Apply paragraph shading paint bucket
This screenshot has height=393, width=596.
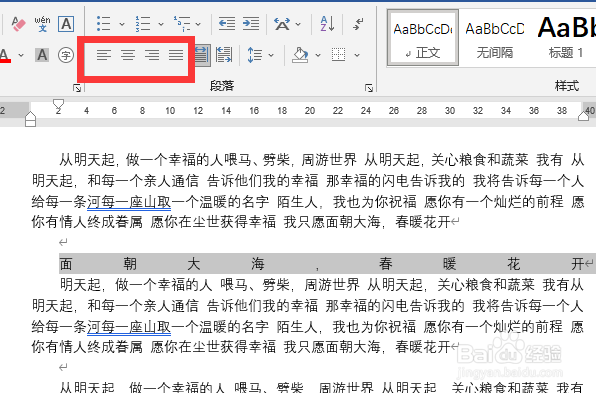coord(300,55)
